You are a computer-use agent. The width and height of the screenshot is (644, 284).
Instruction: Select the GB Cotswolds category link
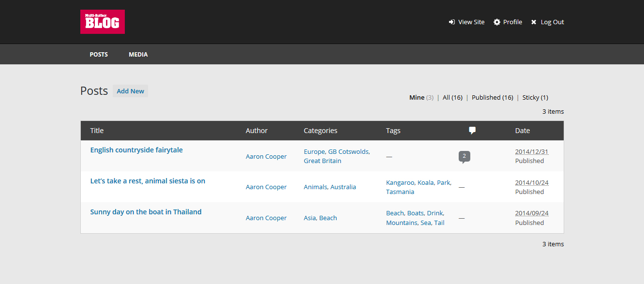click(x=349, y=151)
